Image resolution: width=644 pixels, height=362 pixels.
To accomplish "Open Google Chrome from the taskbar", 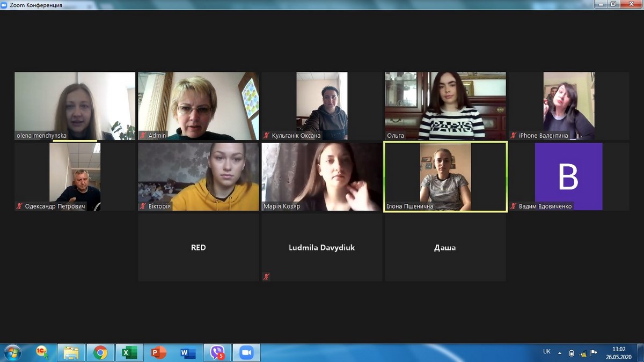I will pyautogui.click(x=100, y=353).
